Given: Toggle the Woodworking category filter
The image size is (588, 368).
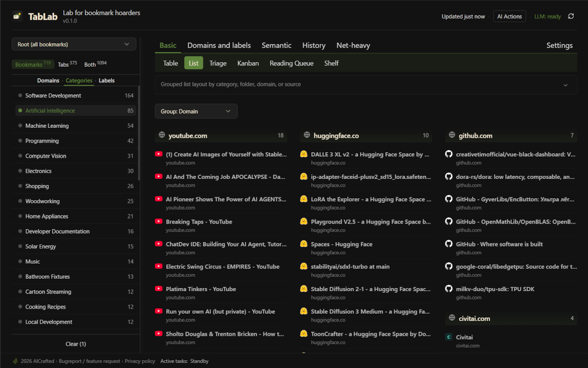Looking at the screenshot, I should [76, 201].
